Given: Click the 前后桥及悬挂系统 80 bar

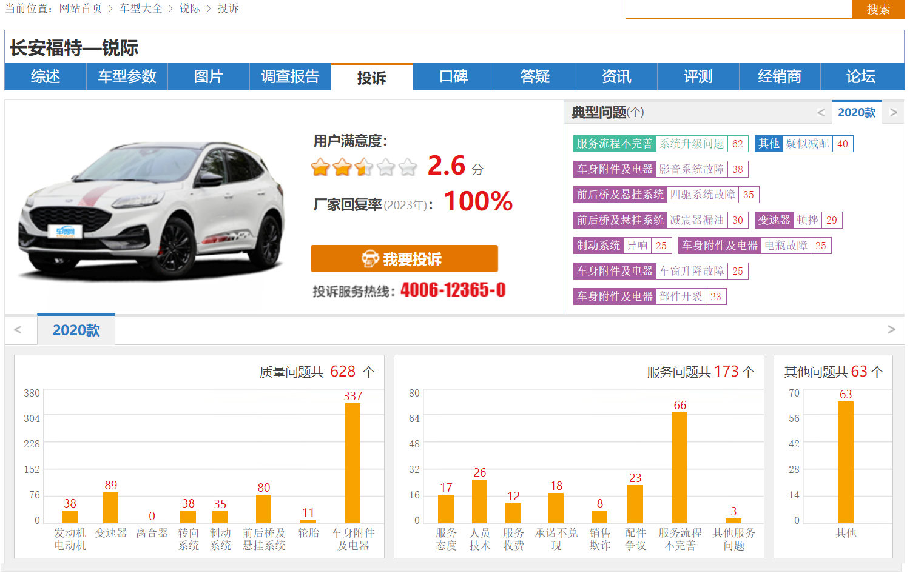Looking at the screenshot, I should [263, 509].
